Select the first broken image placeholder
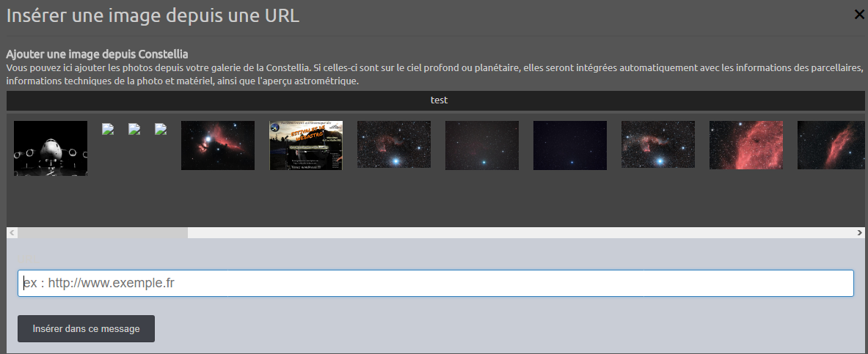This screenshot has width=868, height=354. point(108,129)
